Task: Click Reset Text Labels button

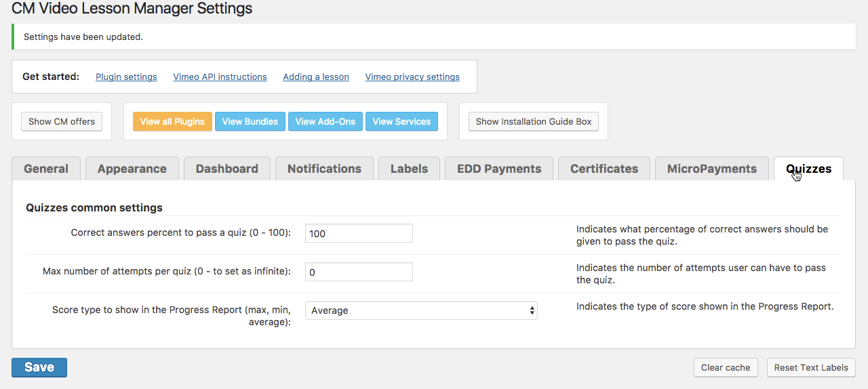Action: pyautogui.click(x=811, y=367)
